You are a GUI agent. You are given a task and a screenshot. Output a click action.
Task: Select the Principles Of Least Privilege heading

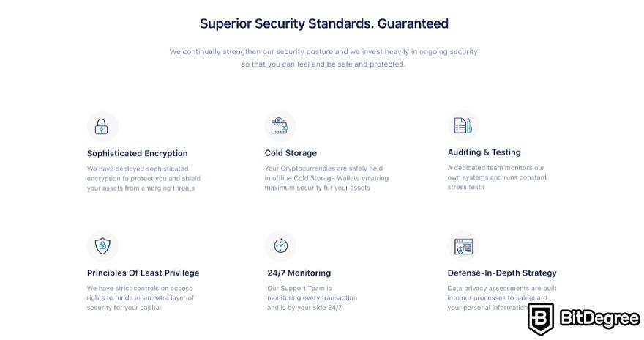coord(143,273)
